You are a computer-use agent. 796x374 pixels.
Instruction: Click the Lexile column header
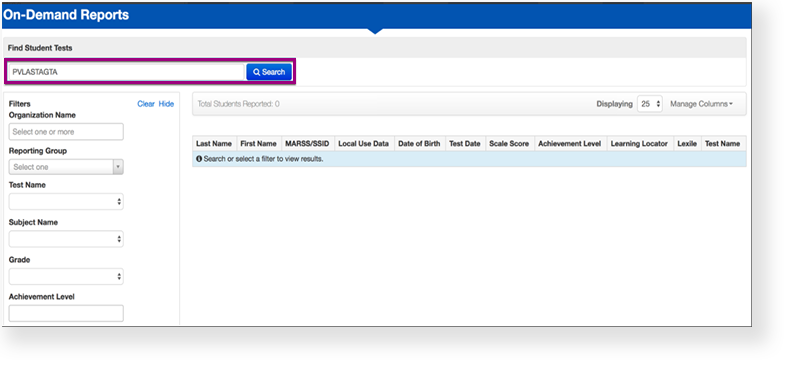687,144
